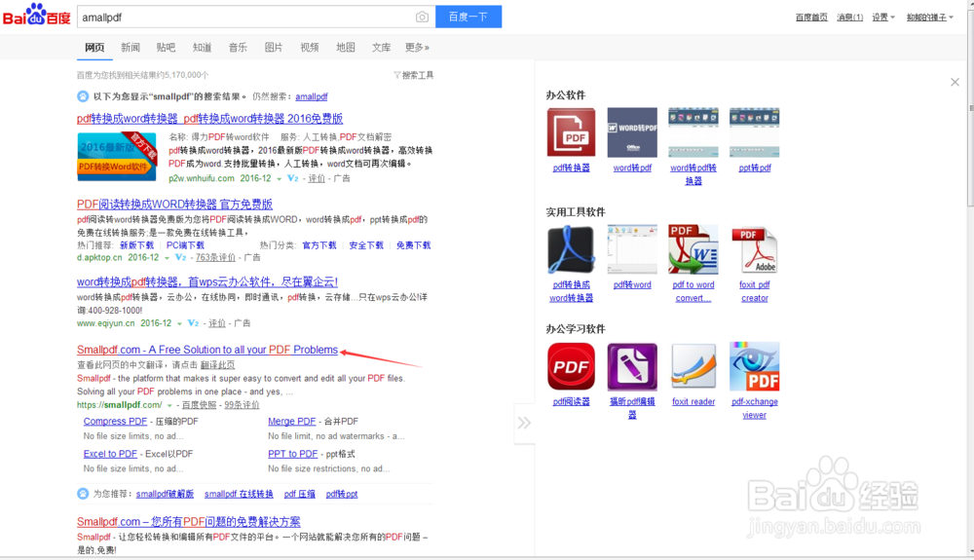Switch to the 贴吧 tab
Image resolution: width=974 pixels, height=560 pixels.
(x=166, y=47)
